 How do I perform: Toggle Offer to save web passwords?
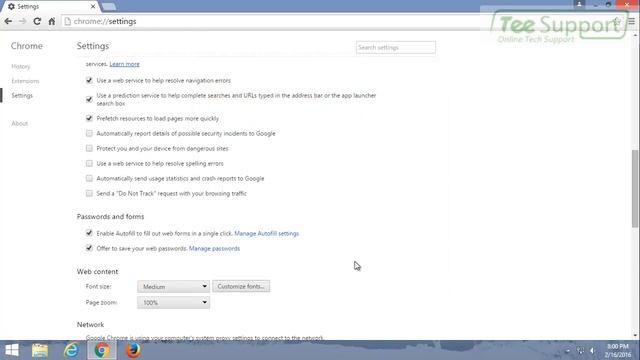point(89,248)
